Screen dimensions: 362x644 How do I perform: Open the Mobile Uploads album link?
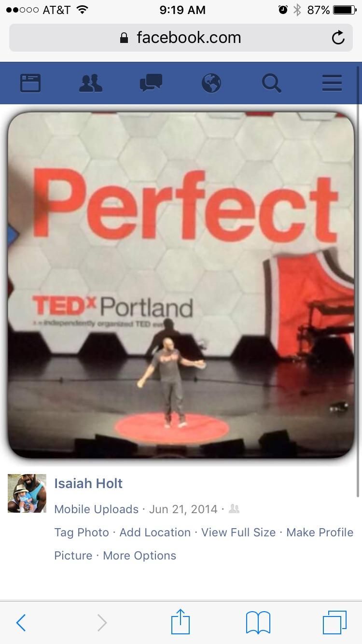coord(96,509)
